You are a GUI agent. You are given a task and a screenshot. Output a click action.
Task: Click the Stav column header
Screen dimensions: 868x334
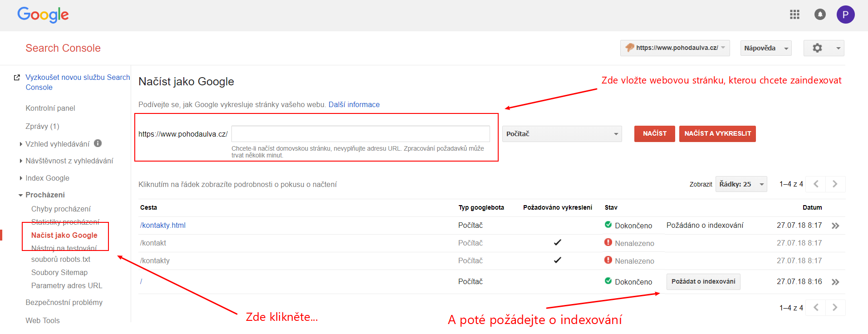point(611,207)
